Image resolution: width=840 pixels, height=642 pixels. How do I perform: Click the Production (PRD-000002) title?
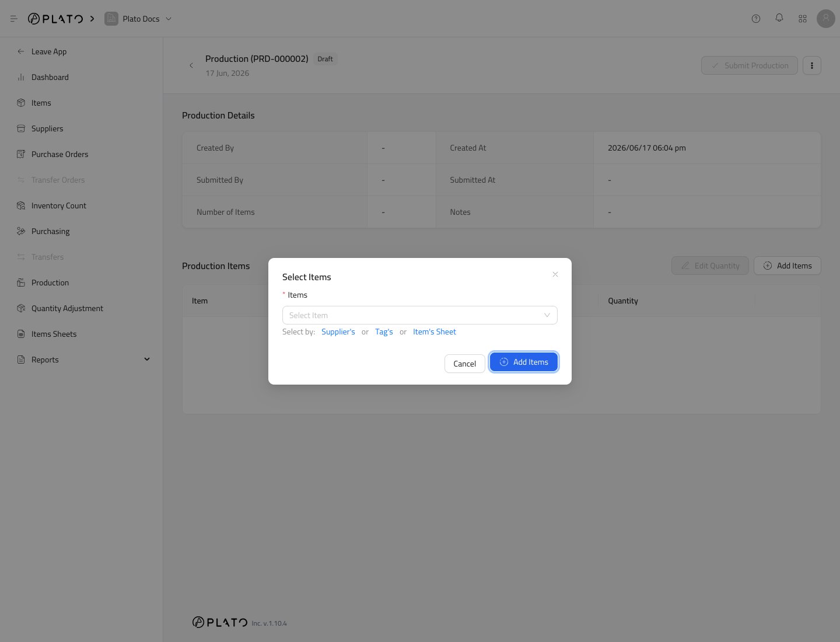[257, 58]
